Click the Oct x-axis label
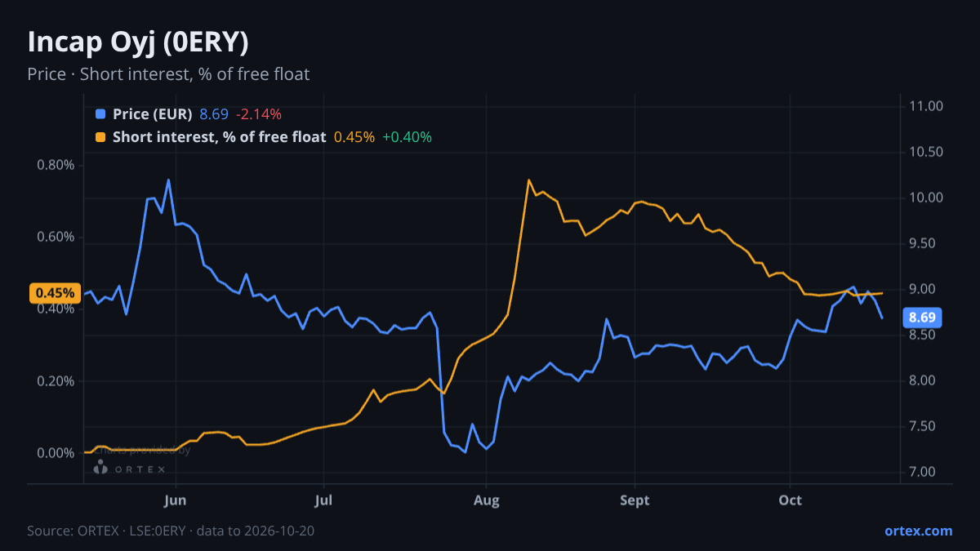The height and width of the screenshot is (551, 980). pyautogui.click(x=791, y=500)
